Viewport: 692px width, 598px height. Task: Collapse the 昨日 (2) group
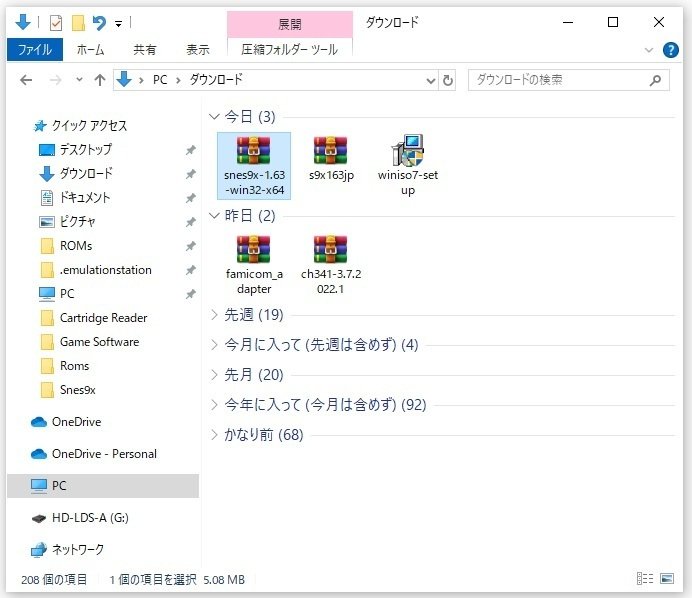214,216
